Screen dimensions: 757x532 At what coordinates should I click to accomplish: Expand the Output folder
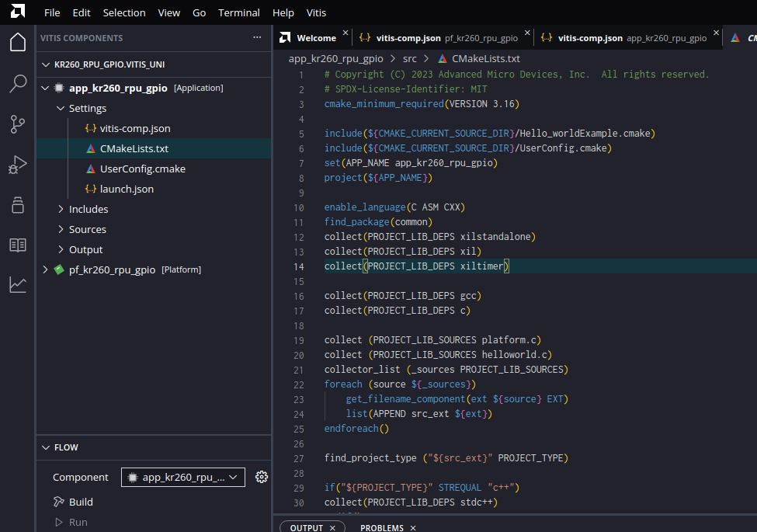[61, 249]
